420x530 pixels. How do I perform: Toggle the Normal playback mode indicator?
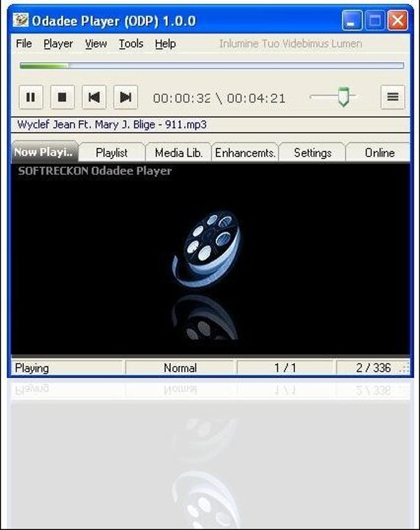[180, 367]
